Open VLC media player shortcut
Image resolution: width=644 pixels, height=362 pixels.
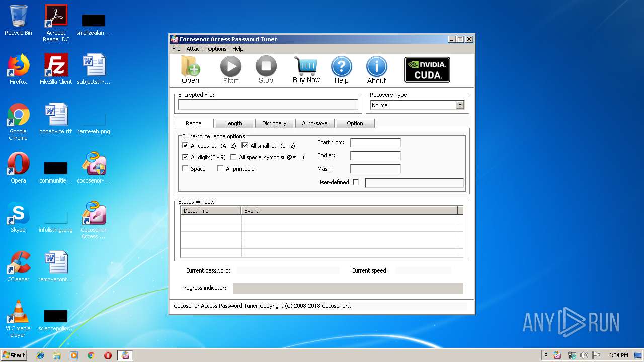click(18, 319)
